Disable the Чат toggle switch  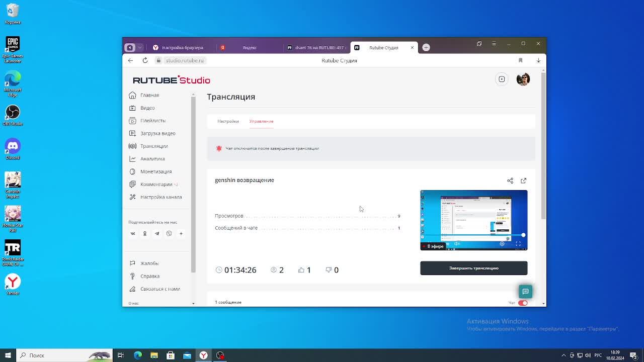[x=523, y=303]
